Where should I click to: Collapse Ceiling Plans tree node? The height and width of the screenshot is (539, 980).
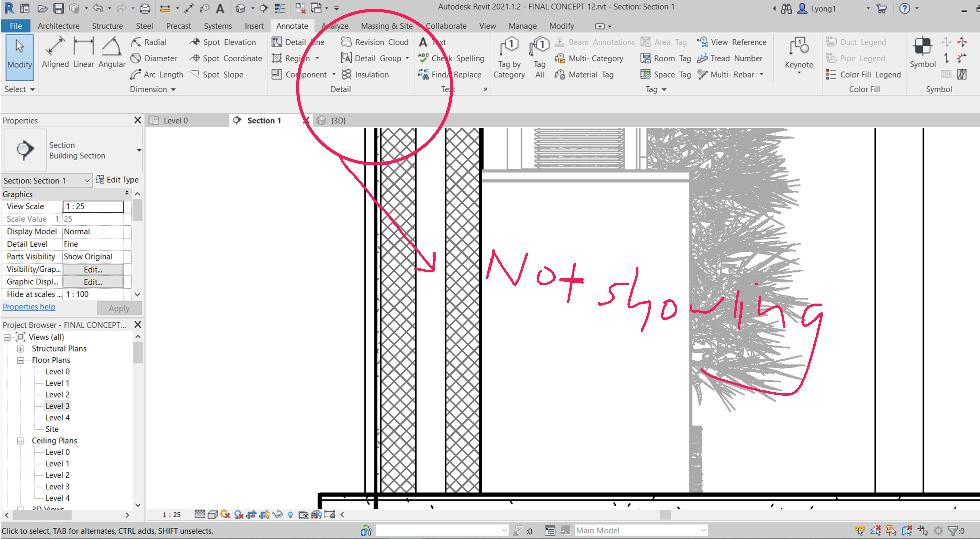(x=21, y=441)
